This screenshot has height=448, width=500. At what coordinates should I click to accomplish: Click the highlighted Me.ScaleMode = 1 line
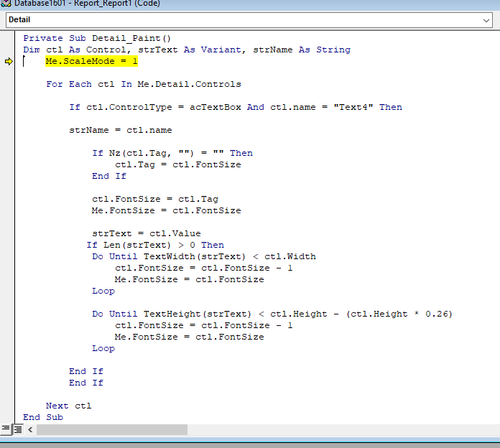[91, 61]
